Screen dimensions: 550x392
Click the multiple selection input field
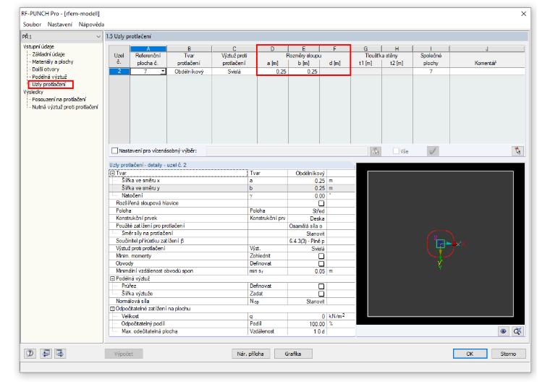point(287,151)
